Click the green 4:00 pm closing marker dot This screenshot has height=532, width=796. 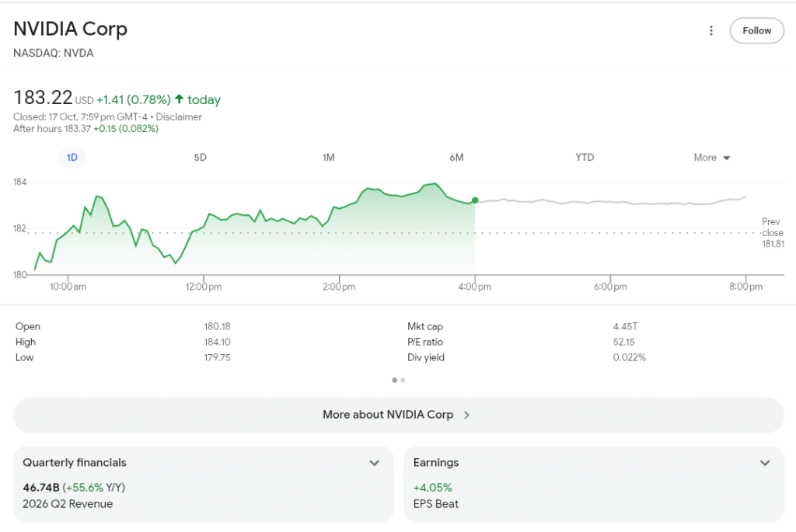point(475,200)
